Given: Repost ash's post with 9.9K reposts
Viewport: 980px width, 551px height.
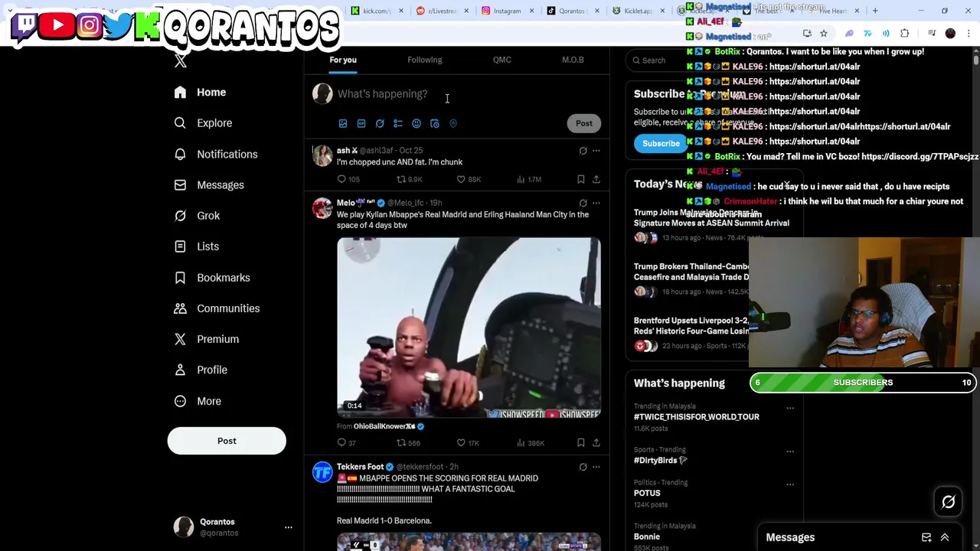Looking at the screenshot, I should pos(400,179).
